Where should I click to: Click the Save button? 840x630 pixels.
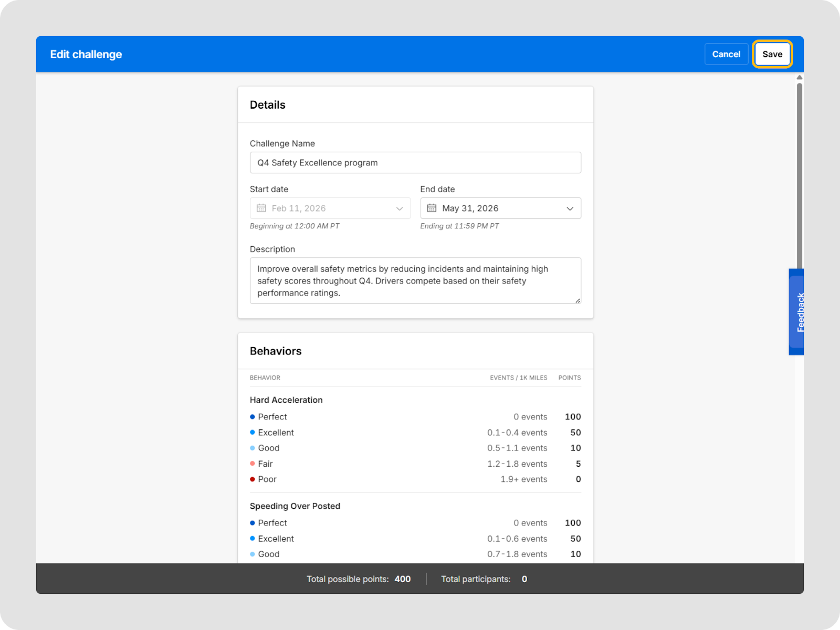tap(772, 54)
